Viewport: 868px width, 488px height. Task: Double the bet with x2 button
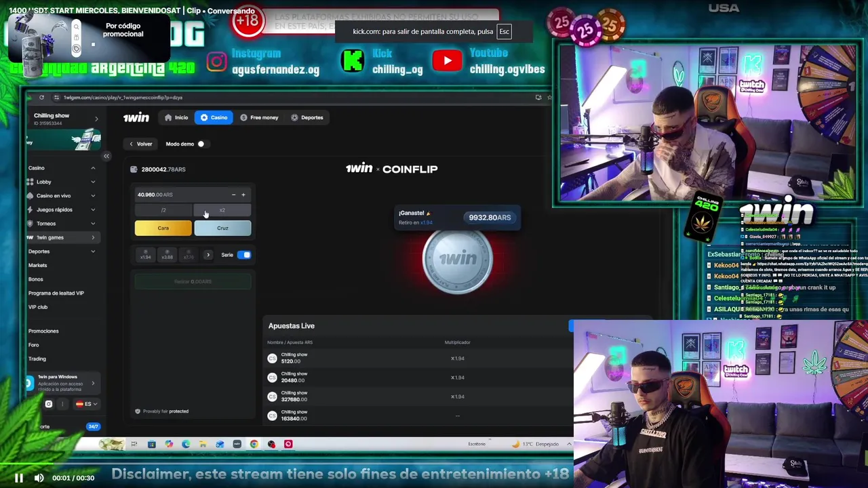pyautogui.click(x=222, y=210)
